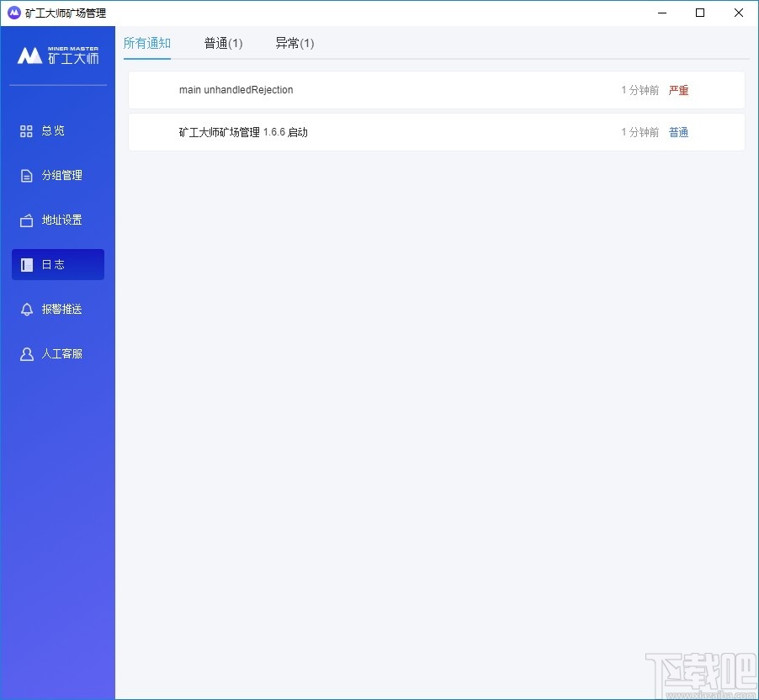This screenshot has width=759, height=700.
Task: Click the 人工客服 sidebar text label
Action: [x=61, y=353]
